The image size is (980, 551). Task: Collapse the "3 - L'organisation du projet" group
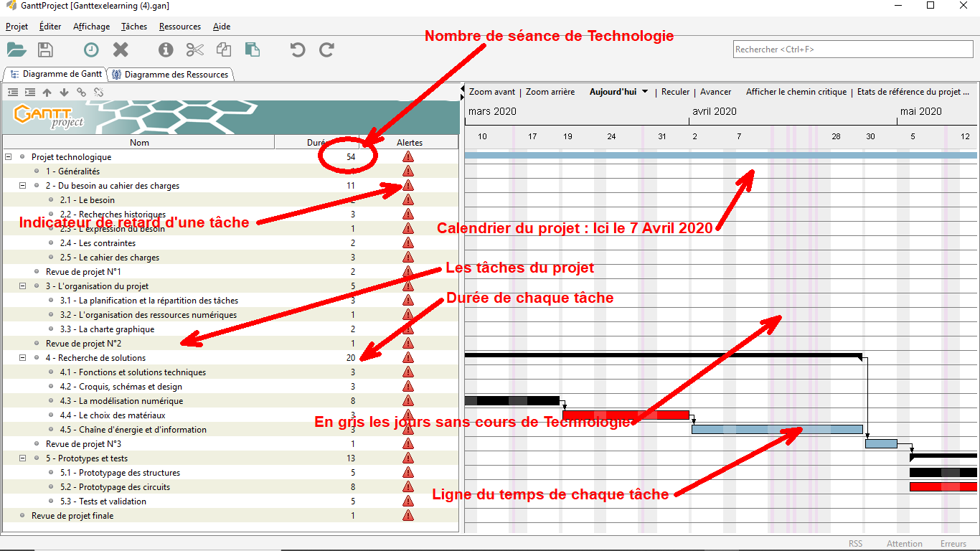[x=22, y=286]
